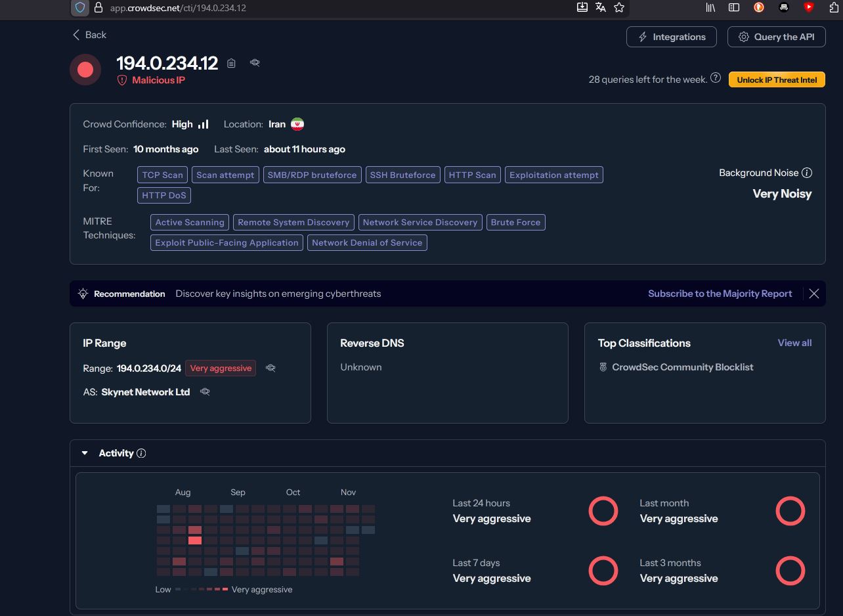Toggle the browser sidebar icon

click(x=734, y=7)
